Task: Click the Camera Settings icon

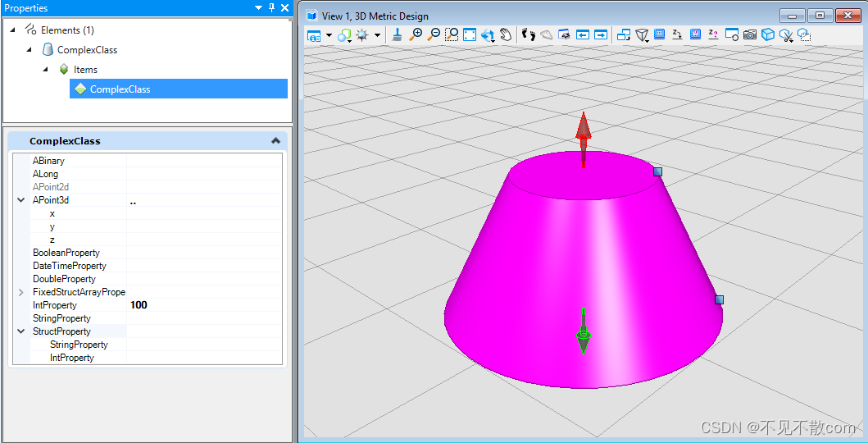Action: coord(732,35)
